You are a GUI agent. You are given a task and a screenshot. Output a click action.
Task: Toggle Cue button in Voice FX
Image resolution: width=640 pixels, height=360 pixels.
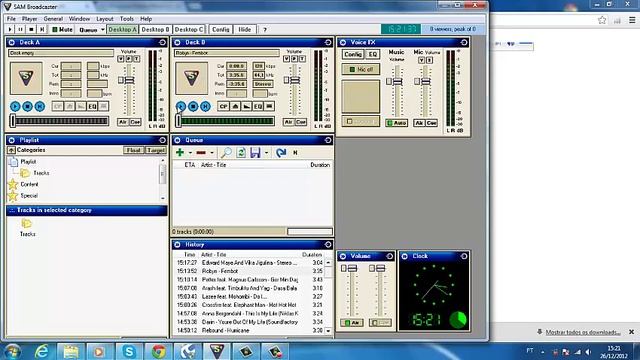pyautogui.click(x=431, y=122)
